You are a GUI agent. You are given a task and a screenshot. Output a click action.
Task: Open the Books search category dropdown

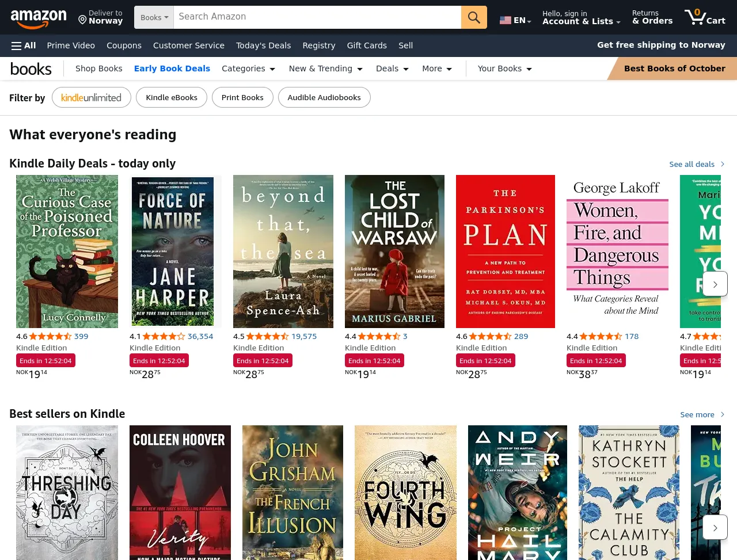154,17
